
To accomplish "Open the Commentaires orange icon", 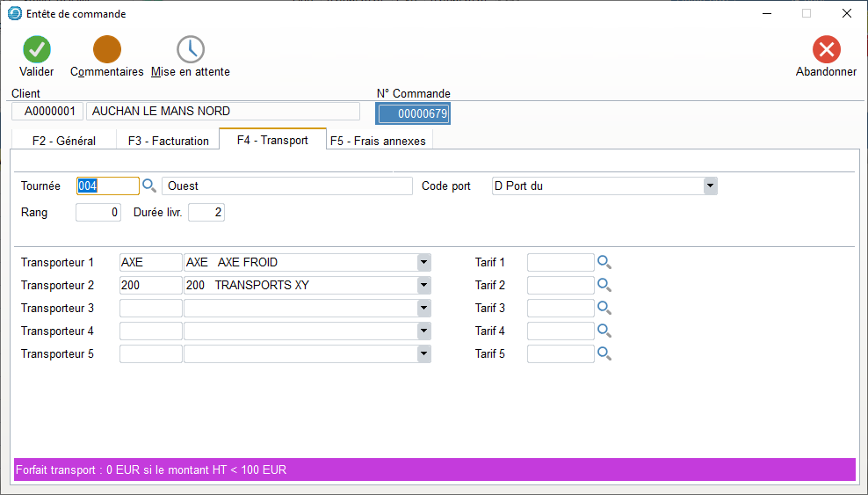I will [107, 50].
